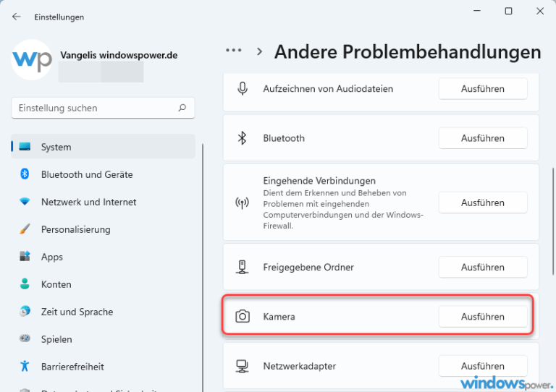Click the breadcrumb chevron arrow
Screen dimensions: 556x392
pos(259,52)
